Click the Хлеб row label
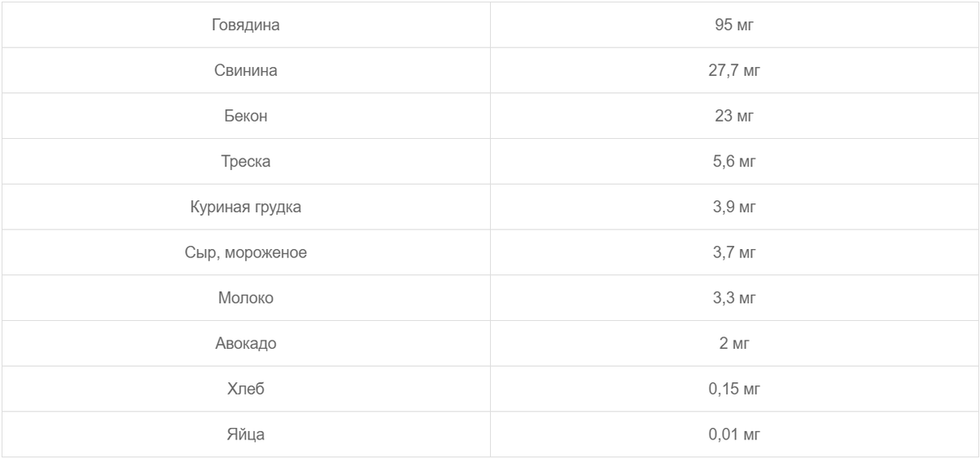 [246, 389]
